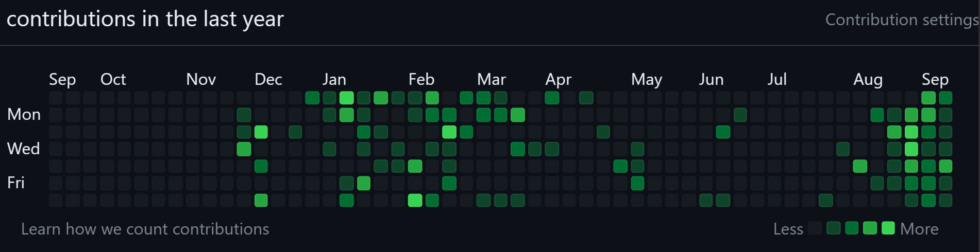Select the green Wednesday cell in December
The width and height of the screenshot is (980, 252).
(x=244, y=149)
